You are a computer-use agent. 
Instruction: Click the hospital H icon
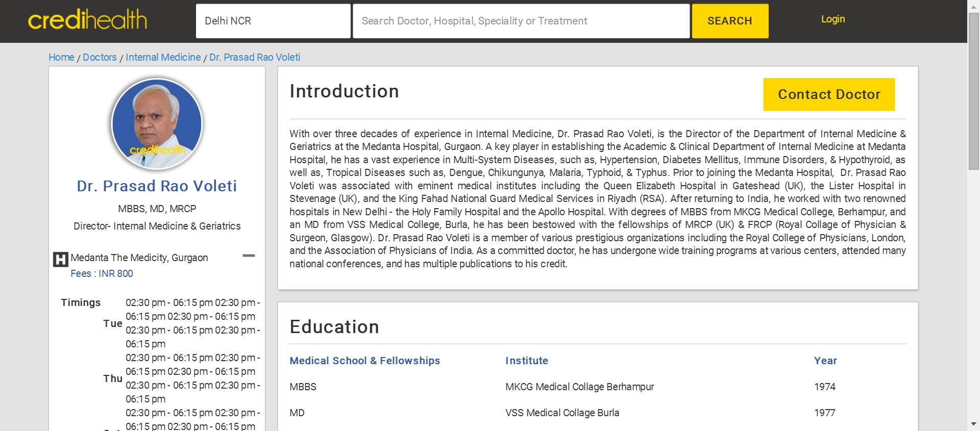coord(60,260)
